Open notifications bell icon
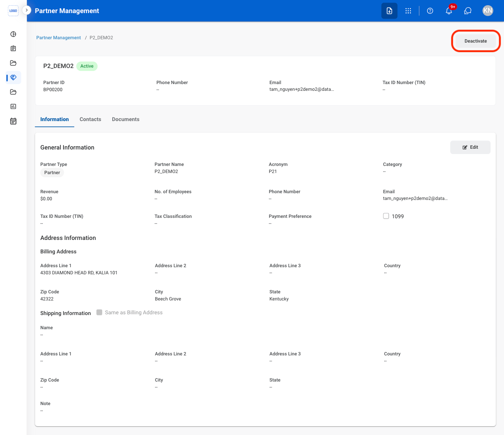504x435 pixels. coord(449,11)
